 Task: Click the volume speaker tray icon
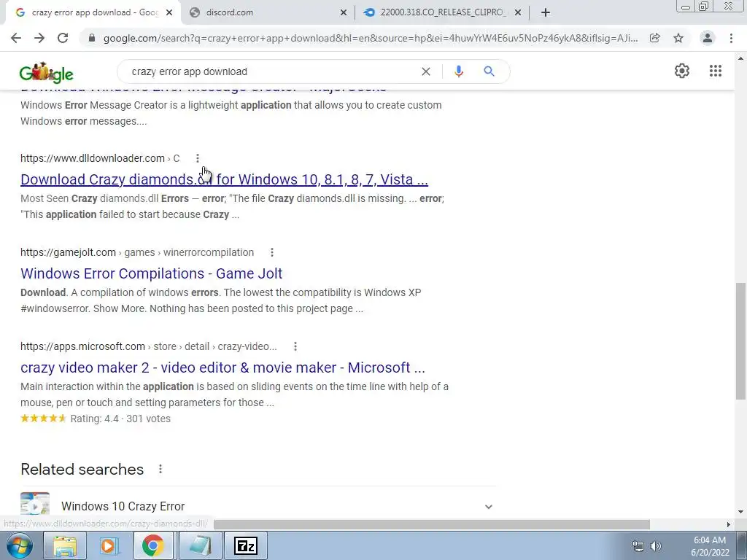(x=656, y=545)
